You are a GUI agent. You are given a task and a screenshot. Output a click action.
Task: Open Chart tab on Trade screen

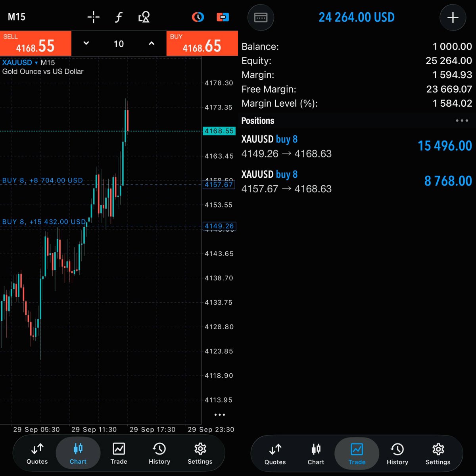(x=316, y=454)
